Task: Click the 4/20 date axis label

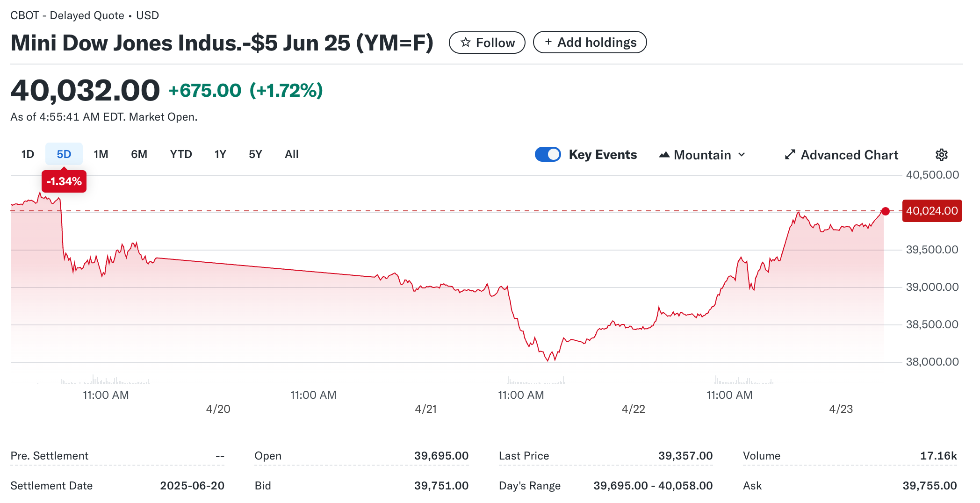Action: (218, 409)
